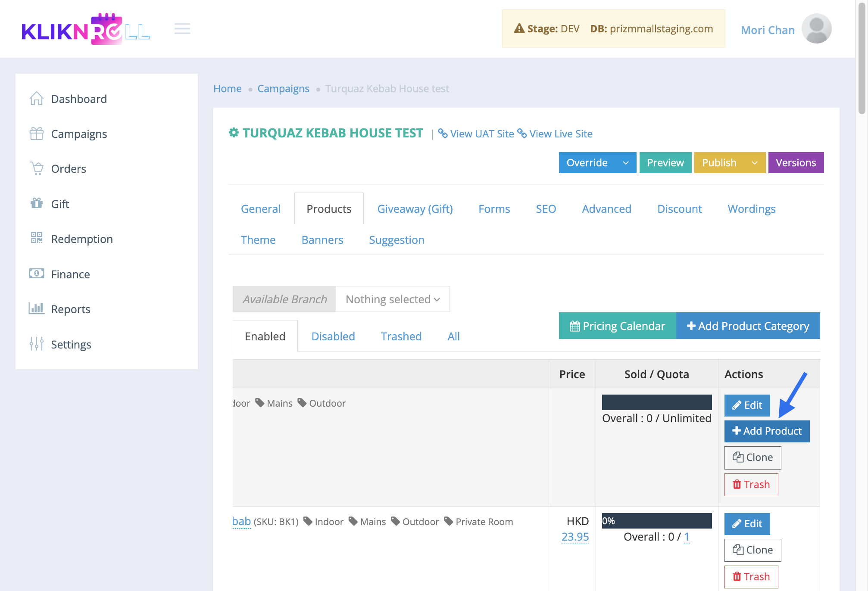This screenshot has height=591, width=868.
Task: Expand the Override dropdown arrow
Action: coord(626,163)
